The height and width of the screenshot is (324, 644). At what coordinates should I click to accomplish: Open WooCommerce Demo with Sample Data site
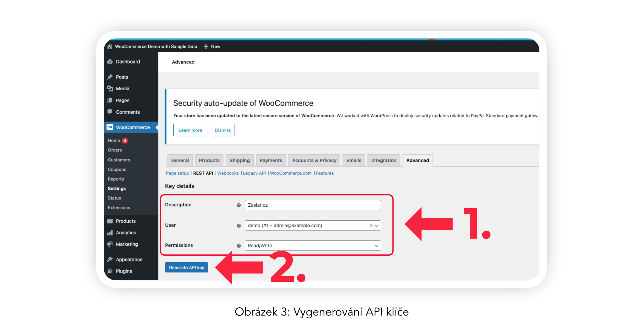(156, 47)
